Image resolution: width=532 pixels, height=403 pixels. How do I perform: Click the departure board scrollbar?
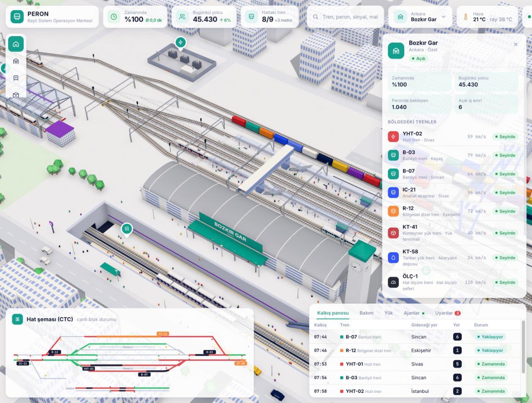coord(523,347)
